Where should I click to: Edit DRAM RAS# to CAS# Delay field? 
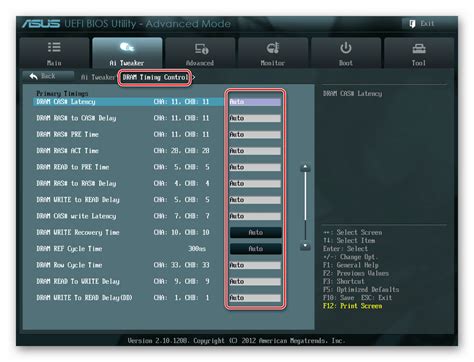[x=255, y=118]
